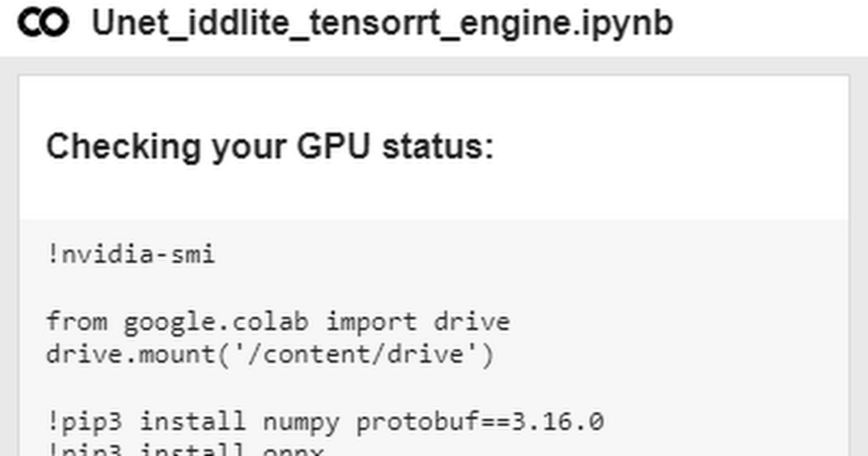Click the 'import' keyword in the code
Viewport: 868px width, 456px height.
click(x=370, y=321)
